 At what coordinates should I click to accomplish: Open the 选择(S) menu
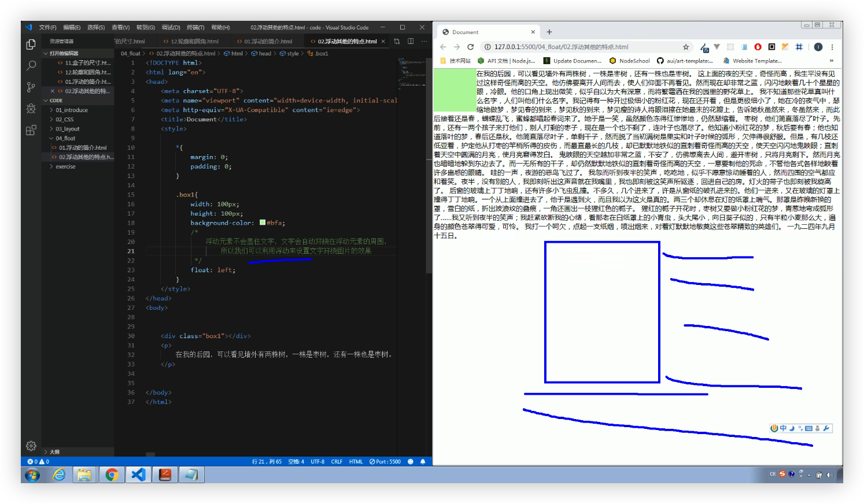[x=96, y=27]
